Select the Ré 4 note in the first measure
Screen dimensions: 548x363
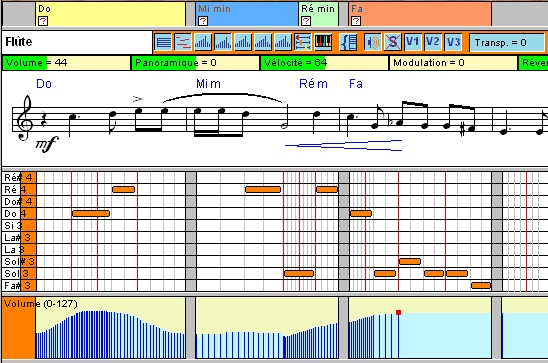(x=123, y=189)
